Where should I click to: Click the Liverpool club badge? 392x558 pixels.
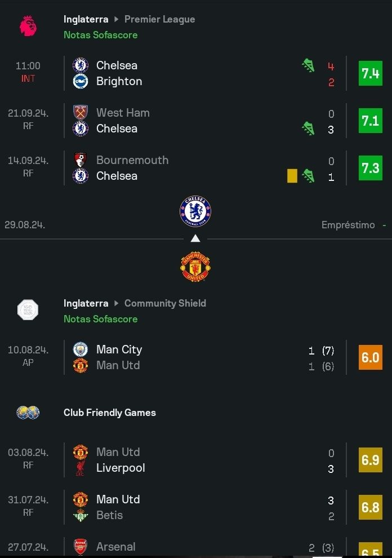[x=81, y=468]
